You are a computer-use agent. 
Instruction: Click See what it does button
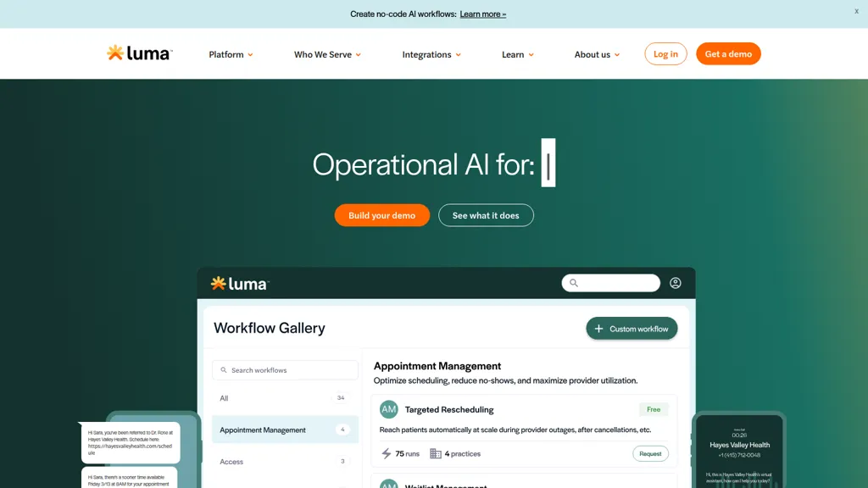coord(486,215)
